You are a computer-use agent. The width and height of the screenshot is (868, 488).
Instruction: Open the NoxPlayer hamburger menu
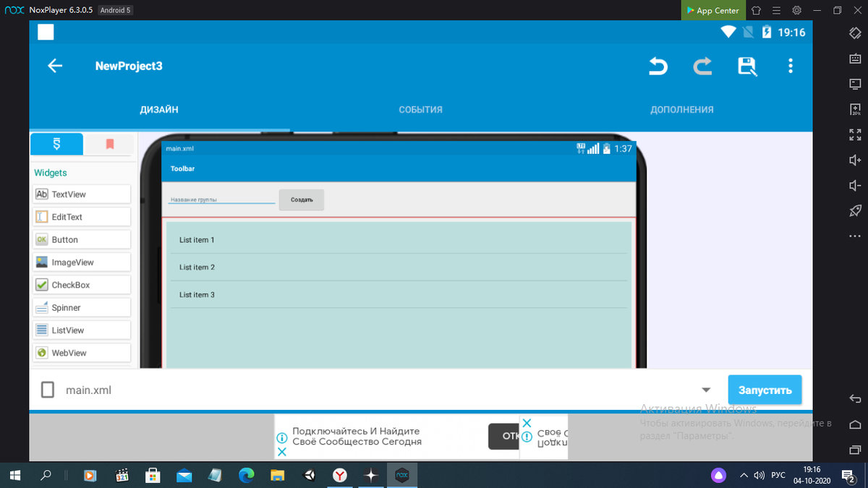coord(776,10)
